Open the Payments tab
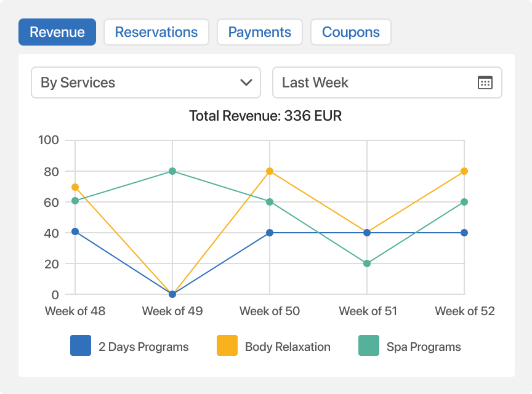Image resolution: width=532 pixels, height=394 pixels. 259,32
